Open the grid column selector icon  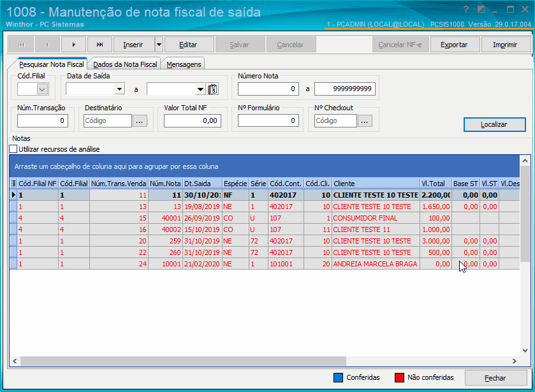click(x=13, y=184)
